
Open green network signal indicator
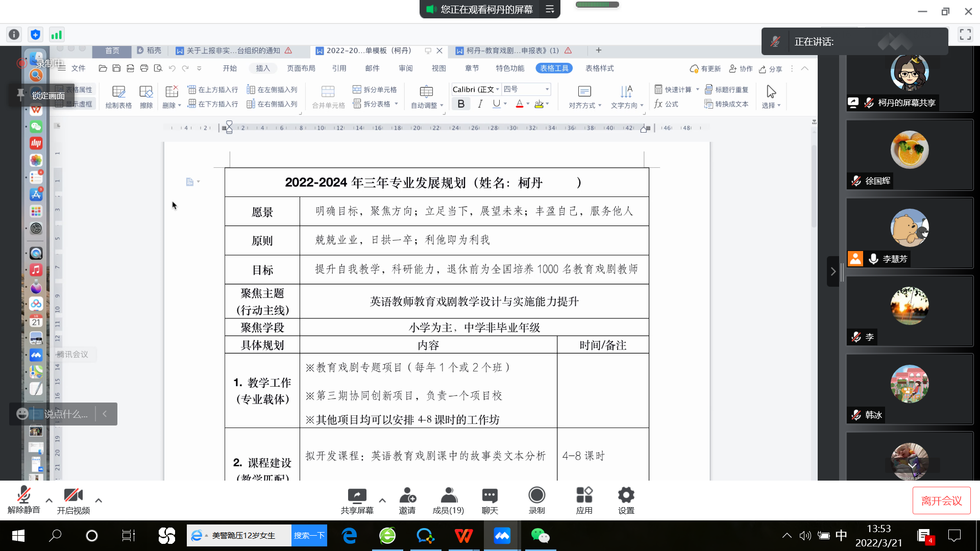[56, 35]
